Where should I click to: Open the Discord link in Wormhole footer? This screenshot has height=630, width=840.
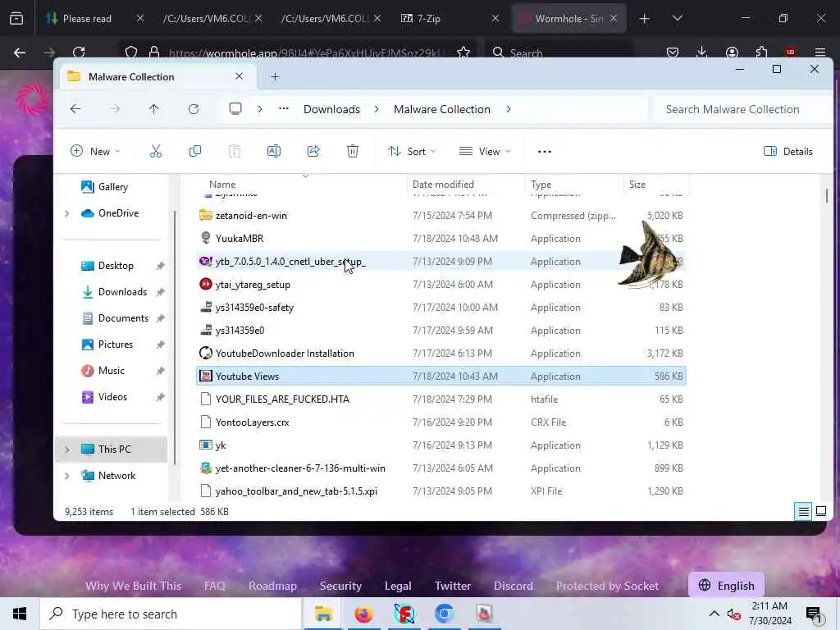pyautogui.click(x=514, y=586)
